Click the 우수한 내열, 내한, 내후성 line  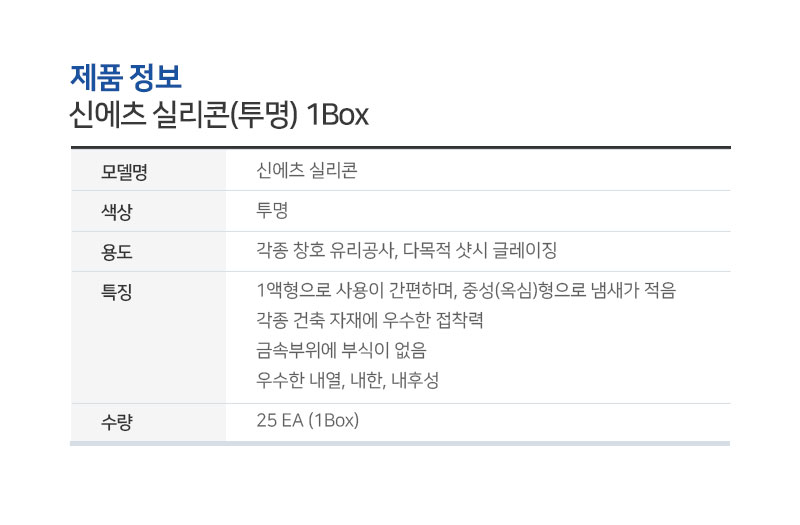[x=347, y=380]
